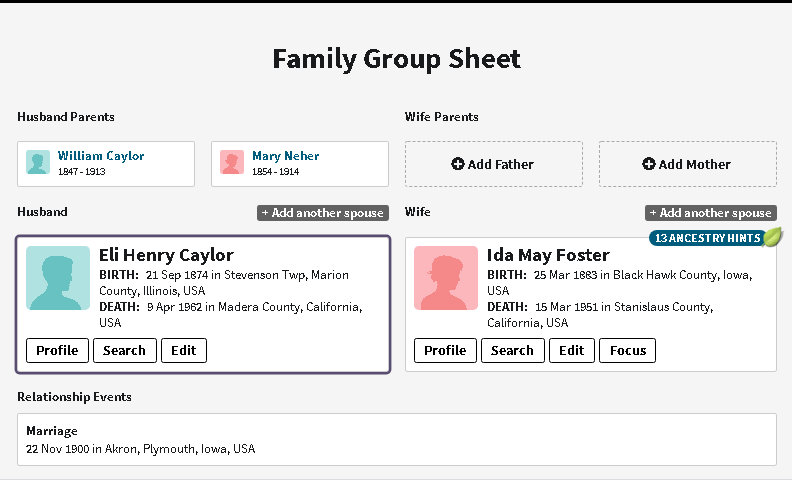
Task: Select the Marriage relationship event entry
Action: tap(396, 440)
